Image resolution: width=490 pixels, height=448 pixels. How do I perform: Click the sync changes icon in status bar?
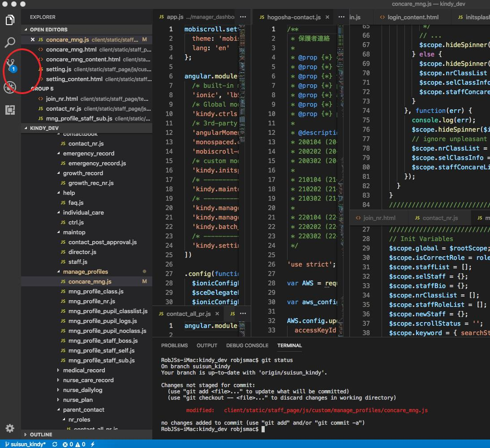[x=54, y=444]
